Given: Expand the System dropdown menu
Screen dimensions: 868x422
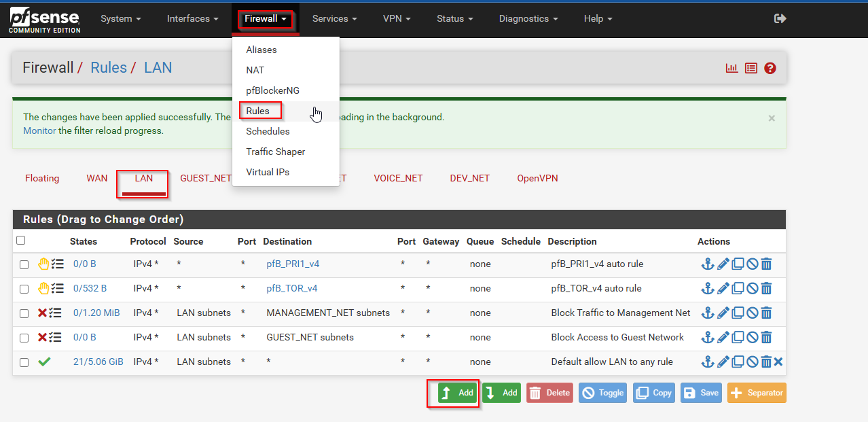Looking at the screenshot, I should (120, 18).
